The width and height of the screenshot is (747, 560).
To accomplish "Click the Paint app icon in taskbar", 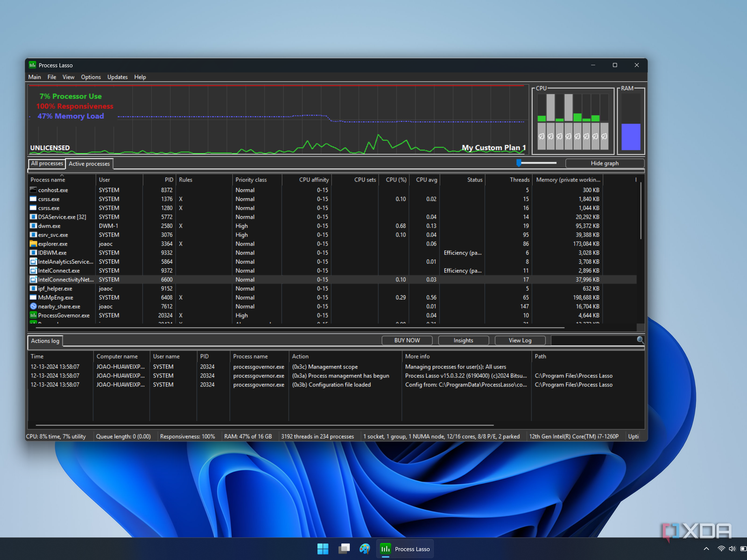I will 365,549.
